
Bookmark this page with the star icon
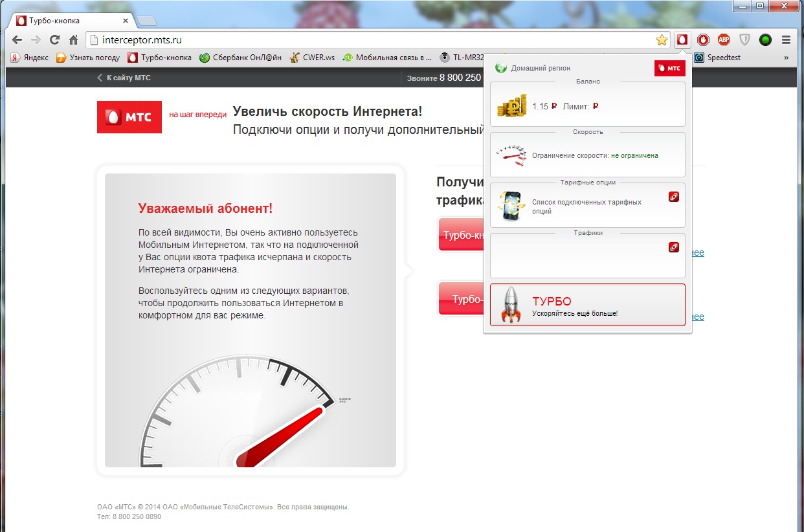pos(662,40)
